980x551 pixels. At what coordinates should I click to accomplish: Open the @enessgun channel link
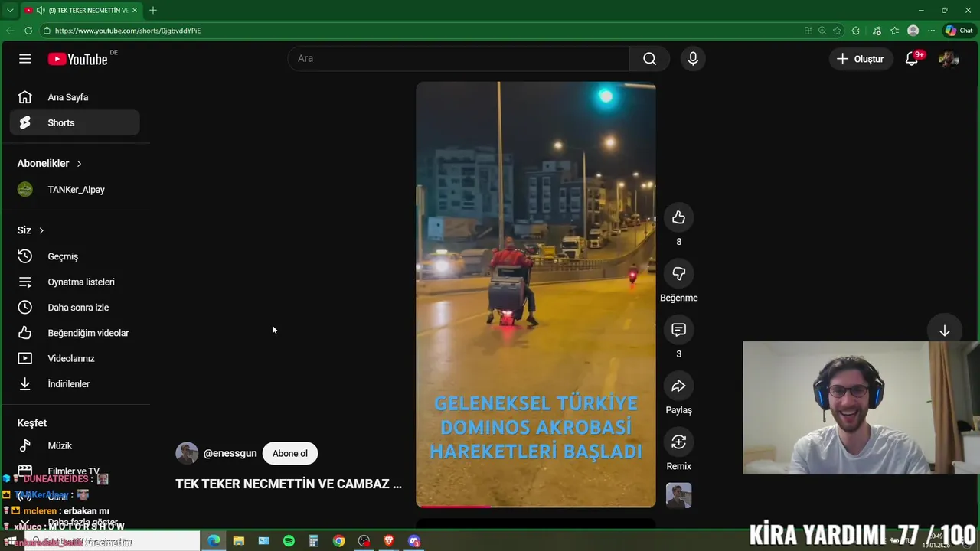[230, 453]
